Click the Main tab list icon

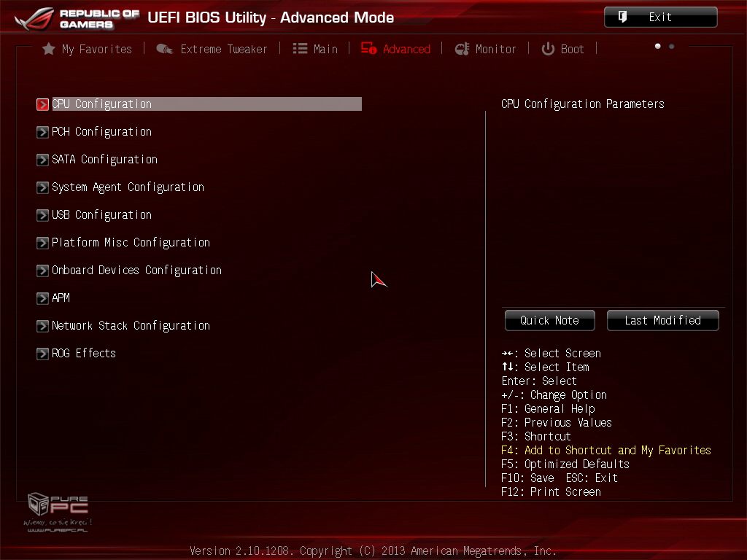tap(300, 49)
